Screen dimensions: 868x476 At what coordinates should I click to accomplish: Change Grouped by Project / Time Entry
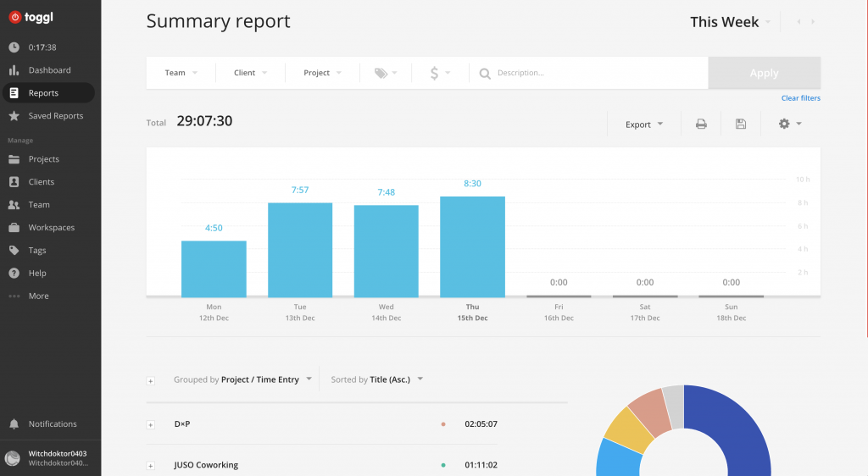(243, 379)
